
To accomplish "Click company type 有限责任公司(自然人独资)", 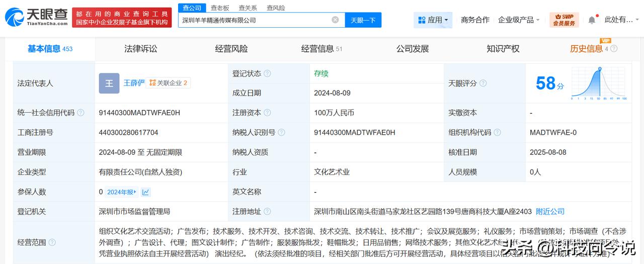I will [x=140, y=172].
